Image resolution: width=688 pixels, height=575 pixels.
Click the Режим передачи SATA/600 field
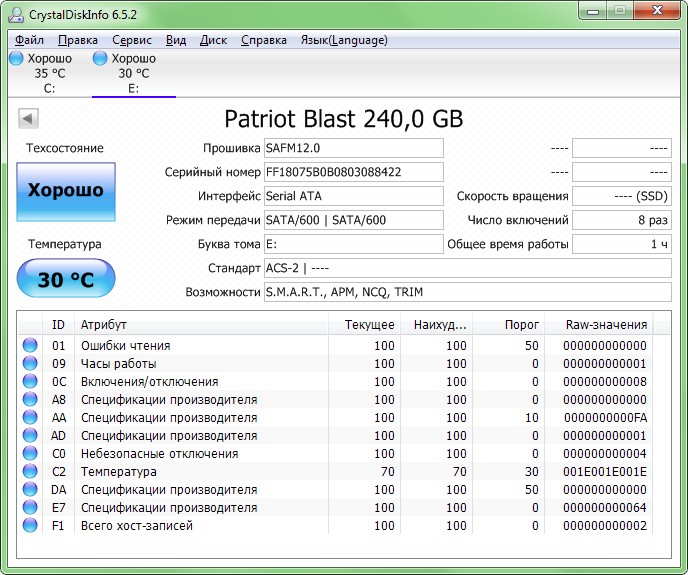click(354, 220)
